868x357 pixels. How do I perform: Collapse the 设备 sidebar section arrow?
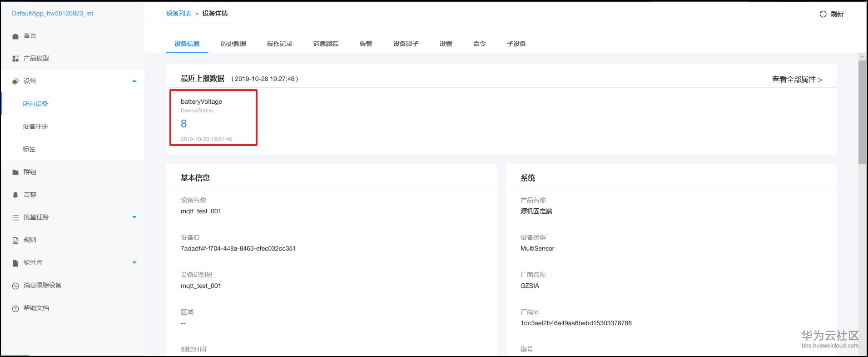tap(134, 81)
